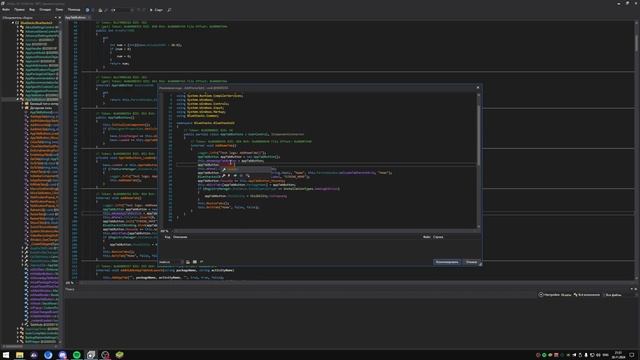Click the open file toolbar icon
This screenshot has height=360, width=640.
100,10
